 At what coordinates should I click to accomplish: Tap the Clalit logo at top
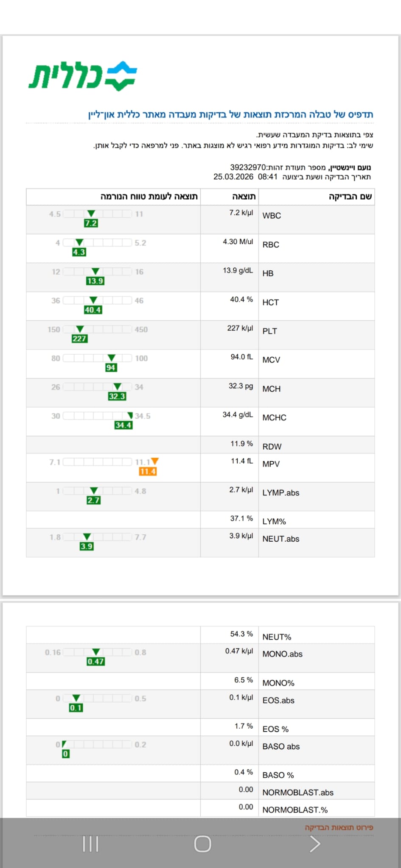(83, 76)
